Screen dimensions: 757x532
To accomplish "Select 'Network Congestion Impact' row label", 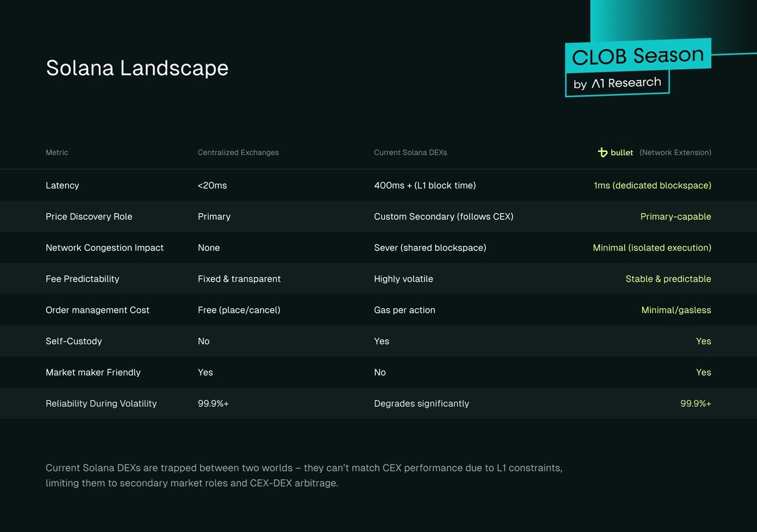I will 105,248.
